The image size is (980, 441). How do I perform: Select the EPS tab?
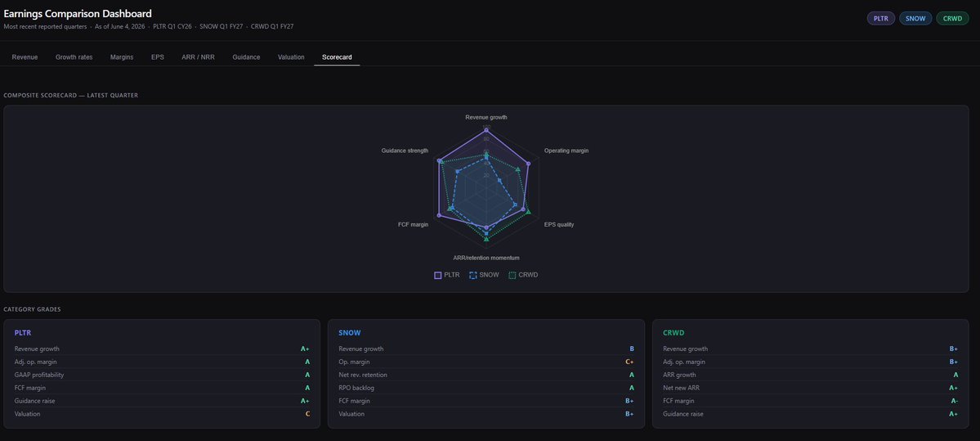pyautogui.click(x=158, y=57)
